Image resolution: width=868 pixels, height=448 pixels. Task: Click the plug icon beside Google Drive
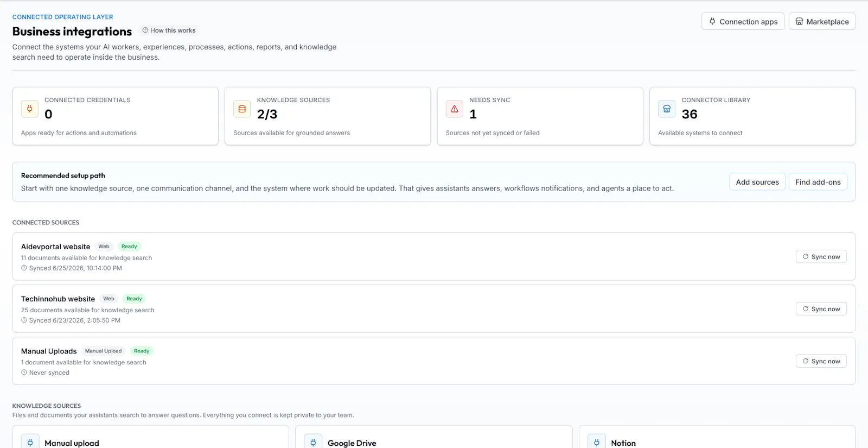pyautogui.click(x=313, y=443)
